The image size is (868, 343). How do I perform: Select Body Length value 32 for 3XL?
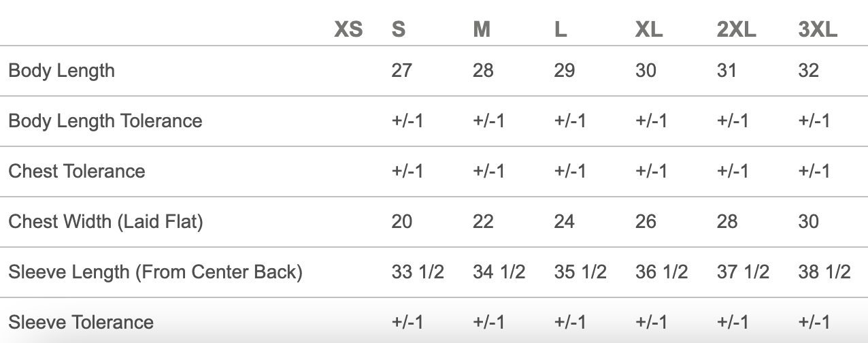809,71
